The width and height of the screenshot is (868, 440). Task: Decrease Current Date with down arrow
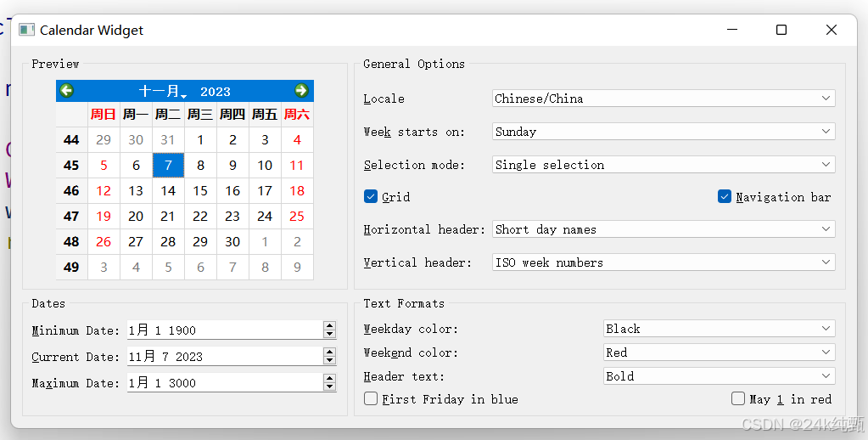click(x=329, y=360)
